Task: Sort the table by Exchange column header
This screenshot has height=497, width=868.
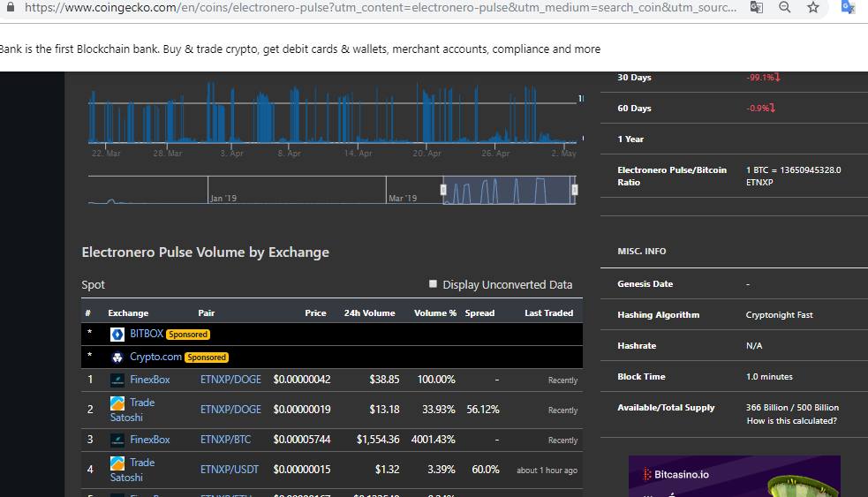Action: (128, 313)
